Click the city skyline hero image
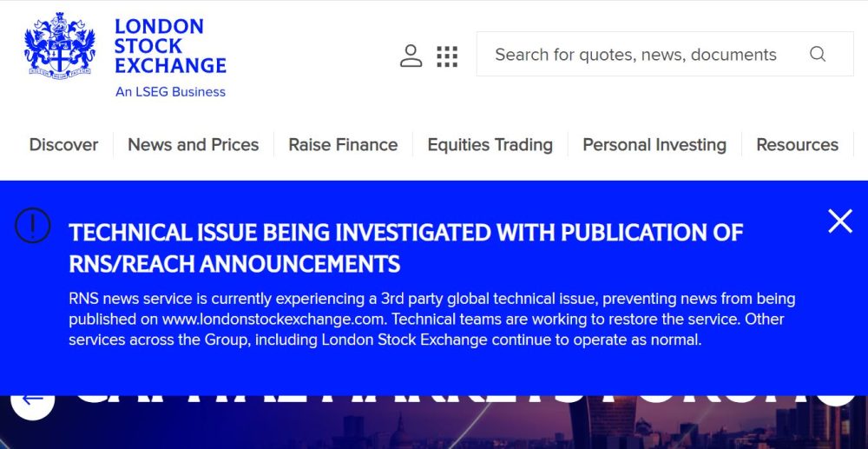The width and height of the screenshot is (868, 449). click(521, 427)
